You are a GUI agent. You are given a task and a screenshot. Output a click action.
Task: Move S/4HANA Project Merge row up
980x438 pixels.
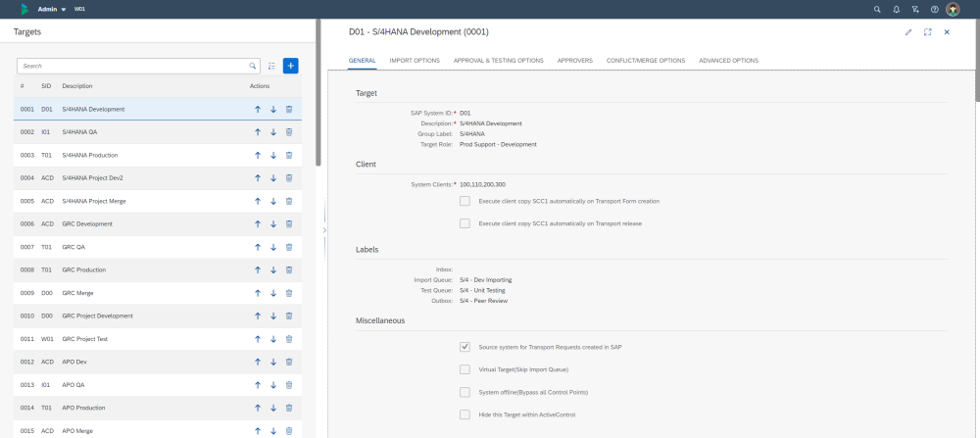(258, 201)
